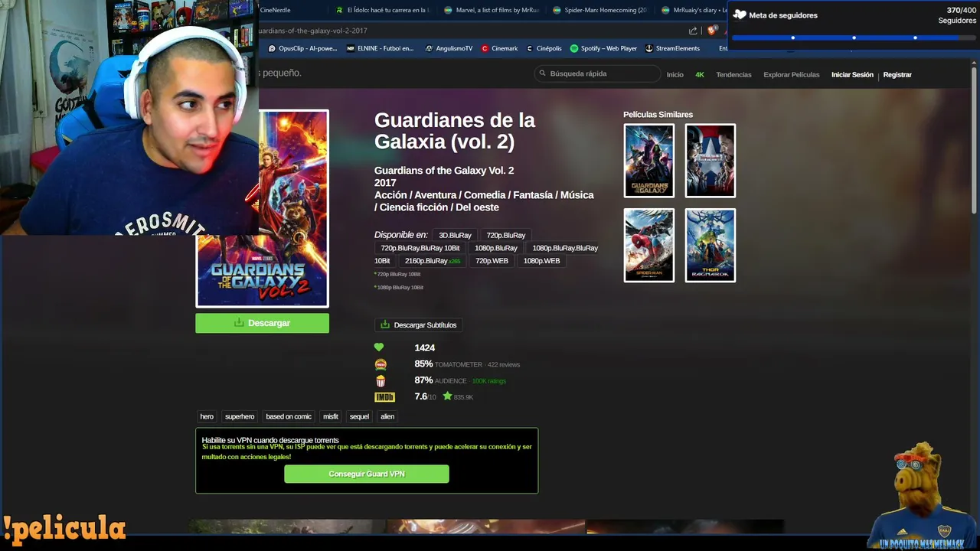The width and height of the screenshot is (980, 551).
Task: Click the Descargar Subtítulos button
Action: click(x=418, y=324)
